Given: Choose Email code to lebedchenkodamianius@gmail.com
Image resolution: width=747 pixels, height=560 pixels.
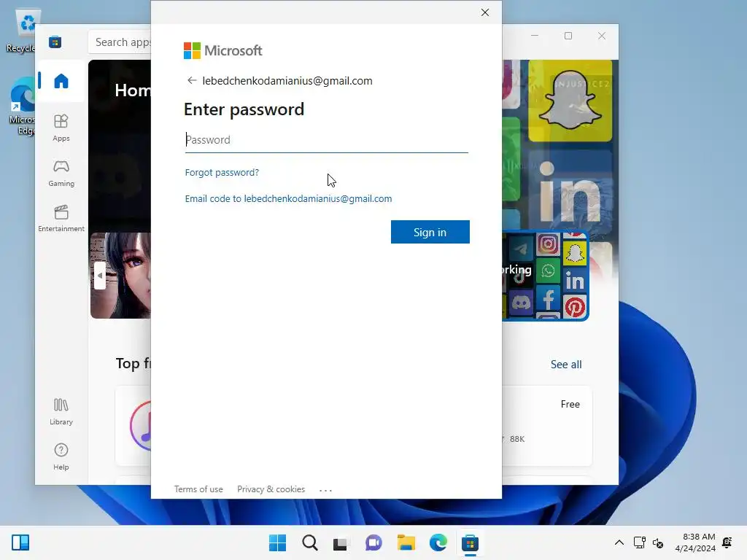Looking at the screenshot, I should coord(288,198).
